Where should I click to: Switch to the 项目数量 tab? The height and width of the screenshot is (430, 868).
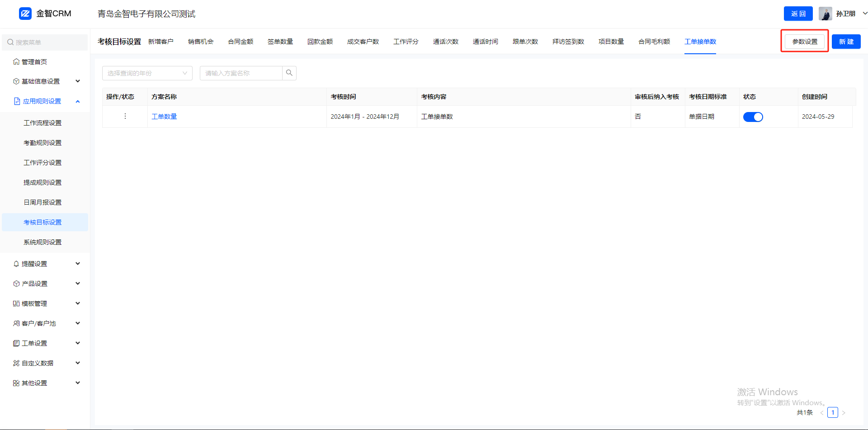point(611,42)
